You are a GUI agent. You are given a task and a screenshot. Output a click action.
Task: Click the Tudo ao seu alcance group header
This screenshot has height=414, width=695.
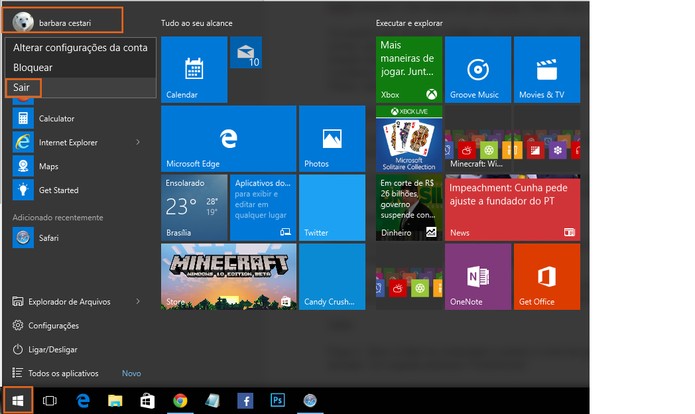[x=196, y=23]
